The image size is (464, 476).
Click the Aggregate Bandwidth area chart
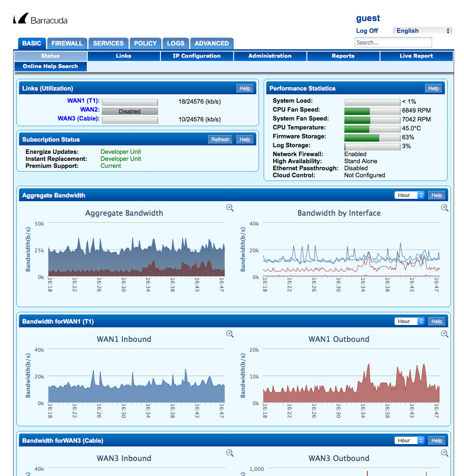coord(137,249)
